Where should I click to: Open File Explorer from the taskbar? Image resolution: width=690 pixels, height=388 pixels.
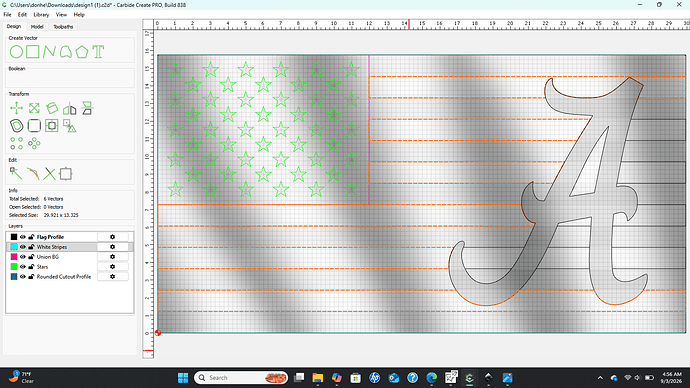point(318,378)
